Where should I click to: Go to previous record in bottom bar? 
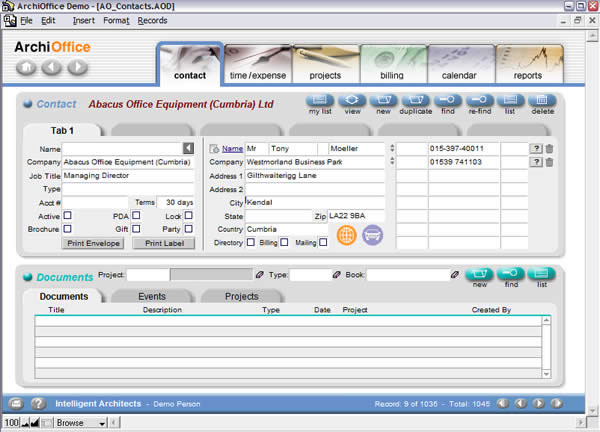(x=521, y=403)
